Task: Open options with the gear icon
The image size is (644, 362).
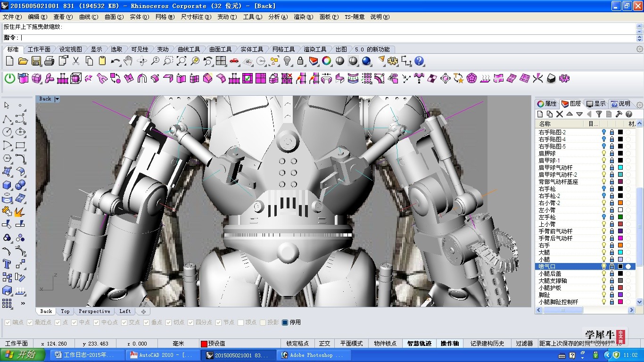Action: coord(393,61)
